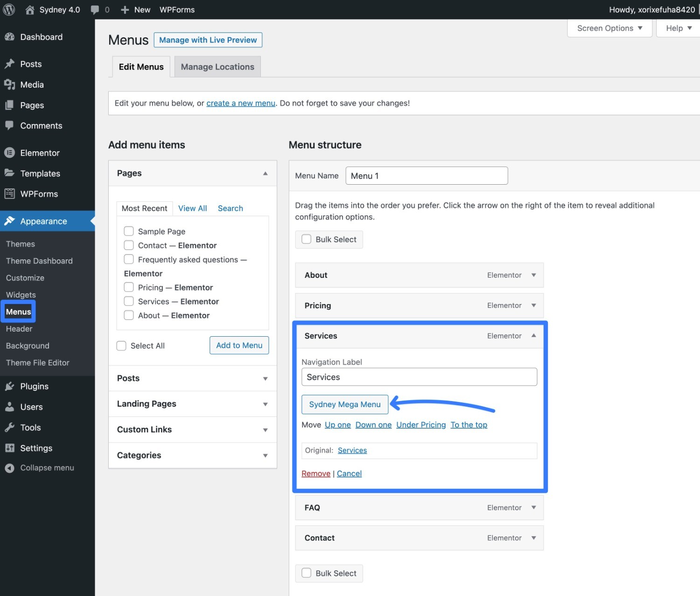
Task: Expand the Categories panel
Action: coord(192,455)
